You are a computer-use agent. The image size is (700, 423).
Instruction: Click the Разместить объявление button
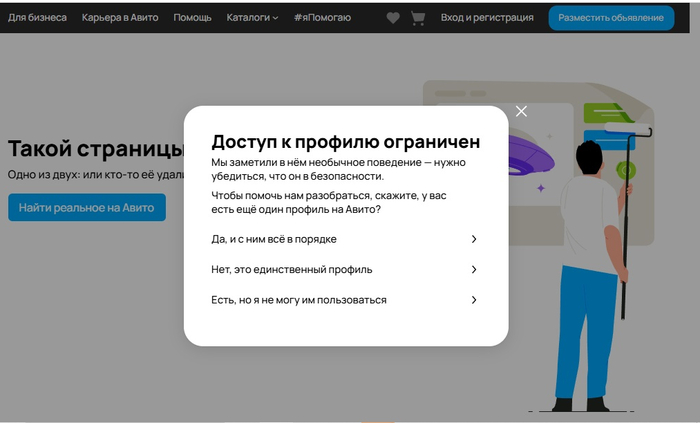[x=611, y=18]
